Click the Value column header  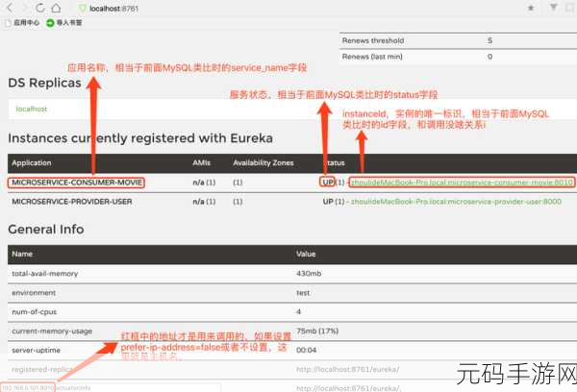point(306,254)
